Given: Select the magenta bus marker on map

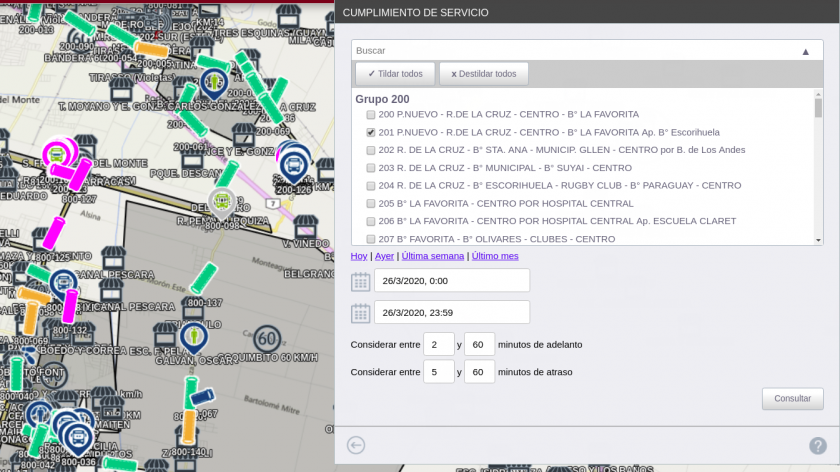Looking at the screenshot, I should click(58, 154).
